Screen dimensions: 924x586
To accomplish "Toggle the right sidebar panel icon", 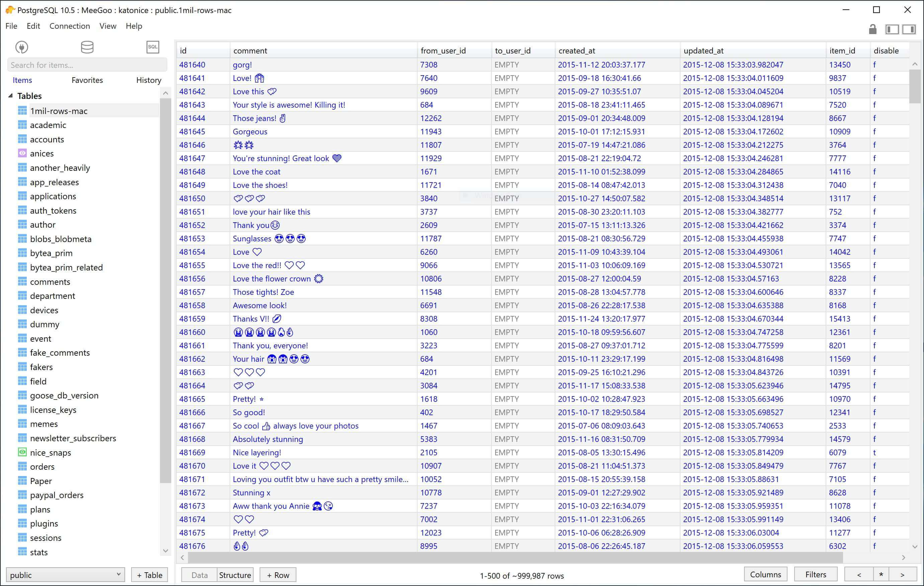I will point(909,29).
